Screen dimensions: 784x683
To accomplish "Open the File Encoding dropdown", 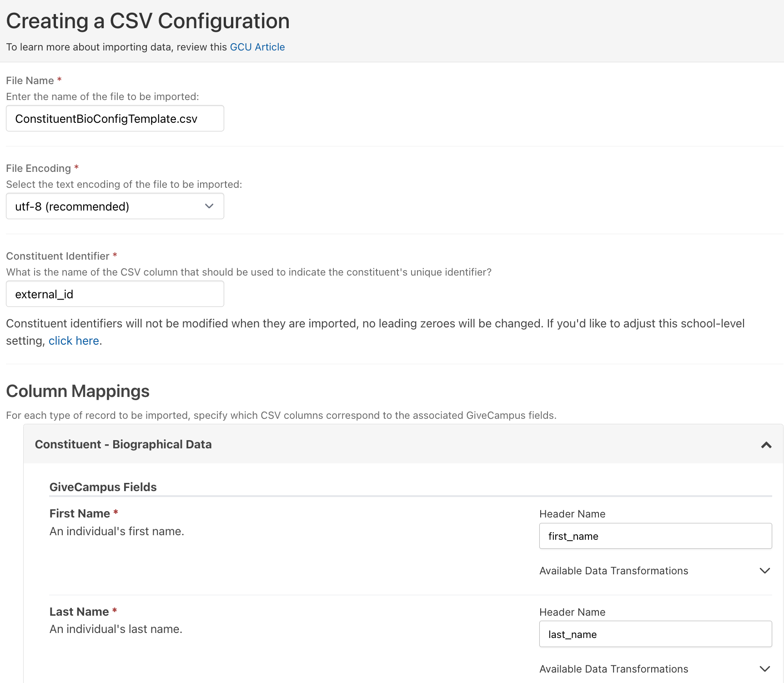I will [x=115, y=206].
